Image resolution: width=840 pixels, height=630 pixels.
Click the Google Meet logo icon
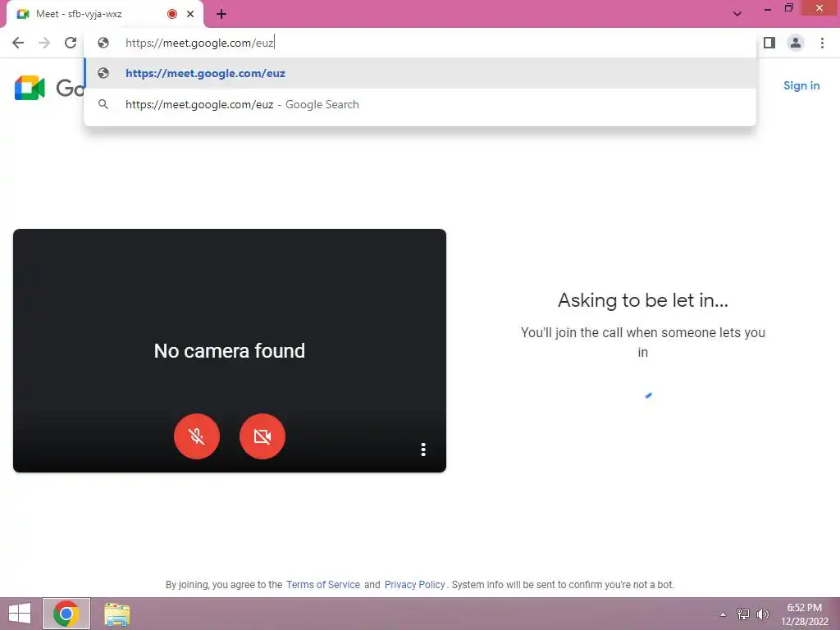(x=30, y=88)
